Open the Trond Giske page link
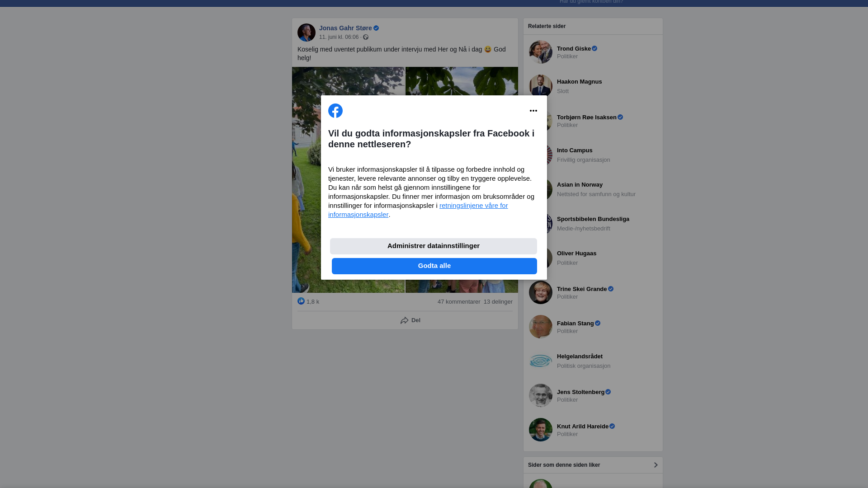This screenshot has height=488, width=868. point(574,49)
